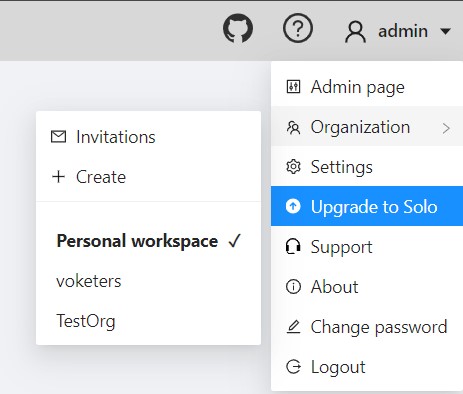Select Logout from the user menu
This screenshot has width=463, height=394.
click(367, 367)
